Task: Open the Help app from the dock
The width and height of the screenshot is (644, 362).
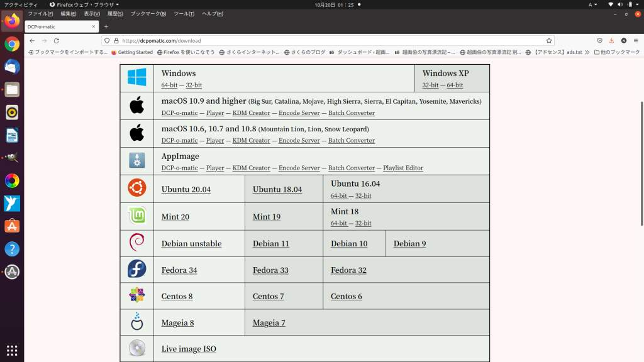Action: pos(12,249)
